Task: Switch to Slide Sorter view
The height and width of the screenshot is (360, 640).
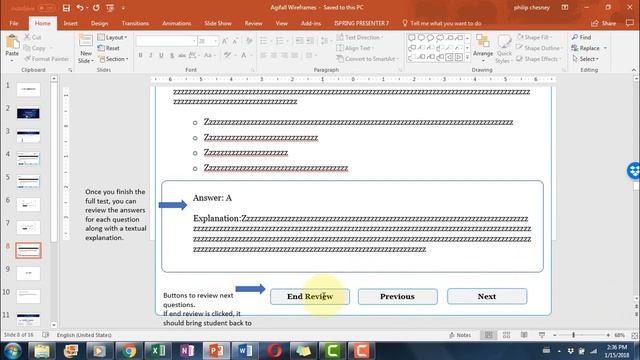Action: tap(507, 335)
